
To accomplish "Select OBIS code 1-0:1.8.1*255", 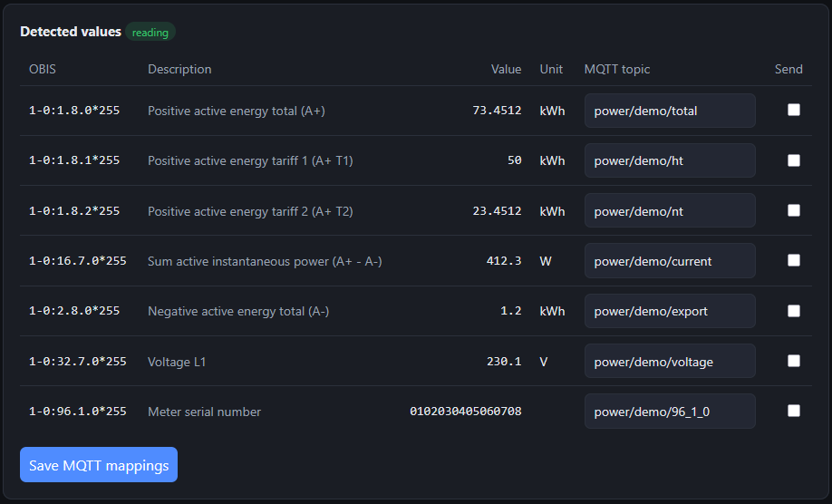I will tap(74, 160).
